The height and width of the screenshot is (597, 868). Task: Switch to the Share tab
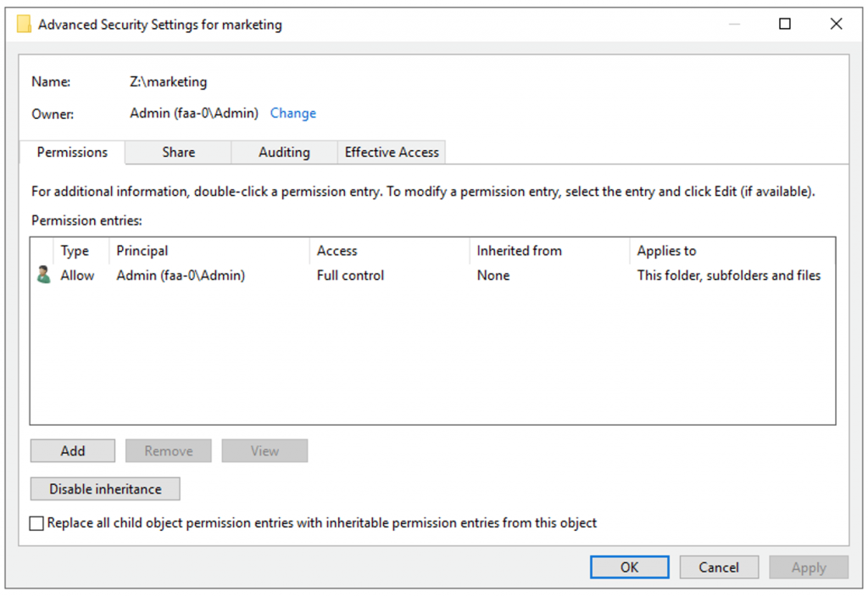[177, 152]
